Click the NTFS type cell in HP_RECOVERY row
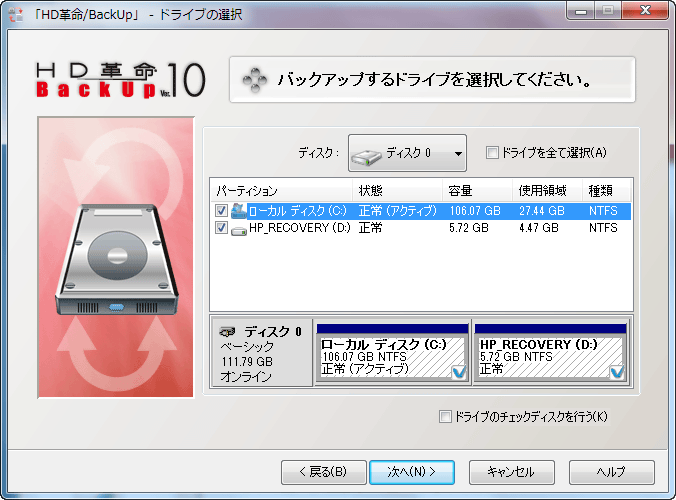The height and width of the screenshot is (500, 676). [x=603, y=228]
